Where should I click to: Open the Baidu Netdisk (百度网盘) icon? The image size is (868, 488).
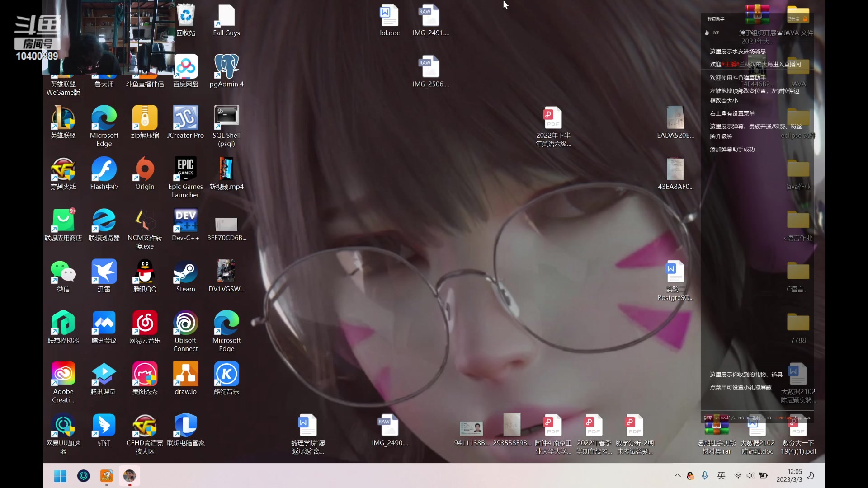(x=186, y=71)
